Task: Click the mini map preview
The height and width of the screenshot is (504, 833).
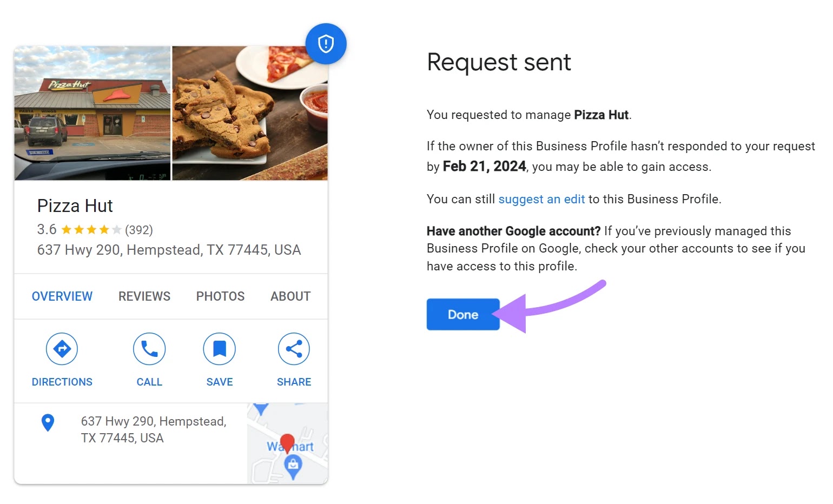Action: (287, 443)
